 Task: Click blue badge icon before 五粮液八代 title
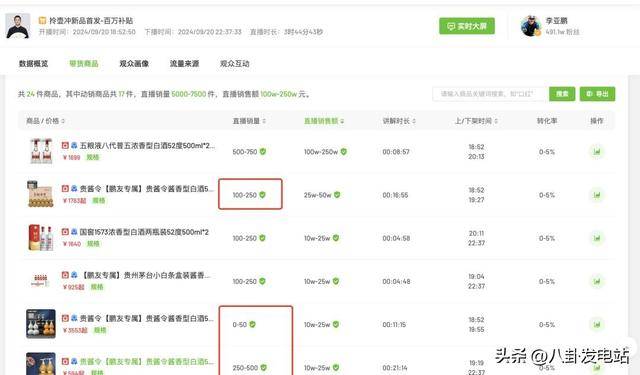[74, 145]
